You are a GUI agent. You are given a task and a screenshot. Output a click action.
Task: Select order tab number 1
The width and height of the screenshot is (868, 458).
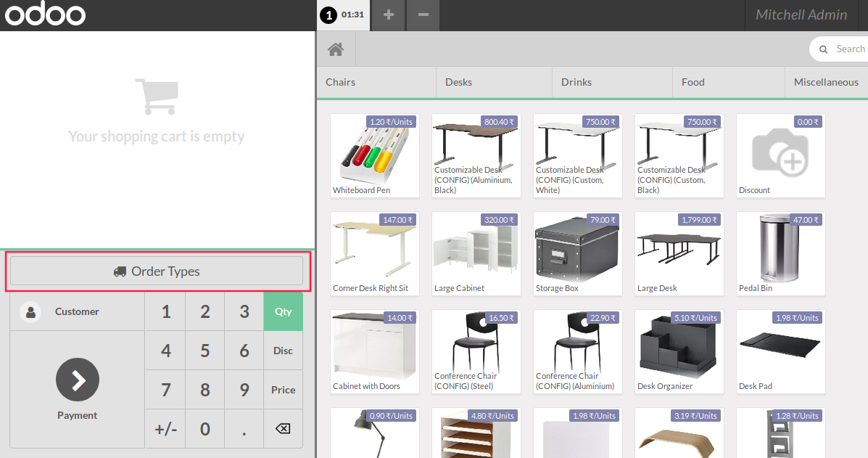point(343,15)
